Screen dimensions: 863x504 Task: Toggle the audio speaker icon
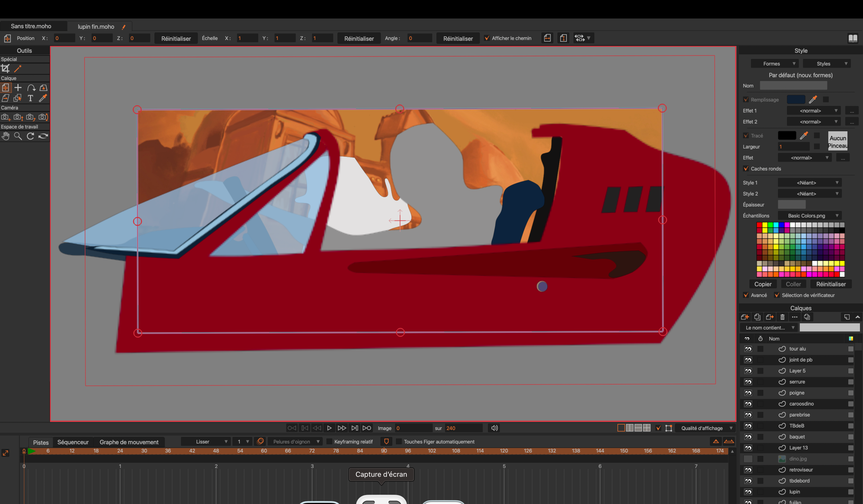(x=494, y=428)
